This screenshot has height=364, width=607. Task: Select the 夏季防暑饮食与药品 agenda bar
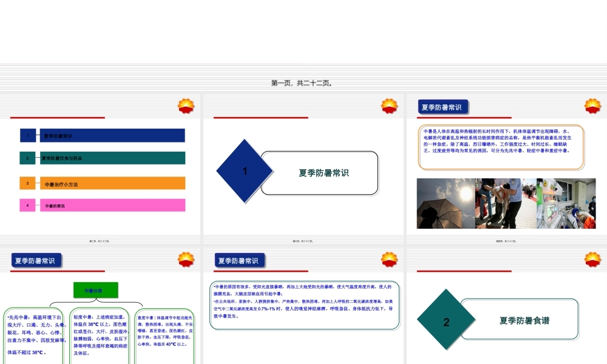click(x=111, y=158)
